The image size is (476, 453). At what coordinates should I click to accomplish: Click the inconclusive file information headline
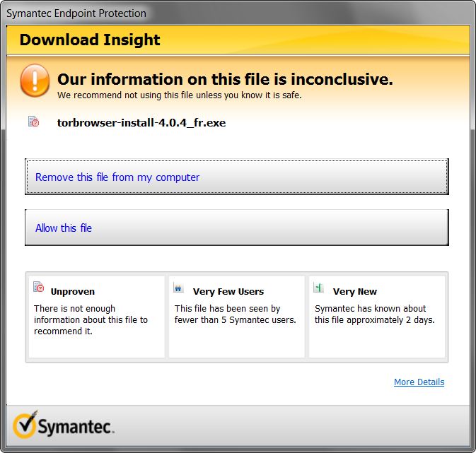(225, 79)
